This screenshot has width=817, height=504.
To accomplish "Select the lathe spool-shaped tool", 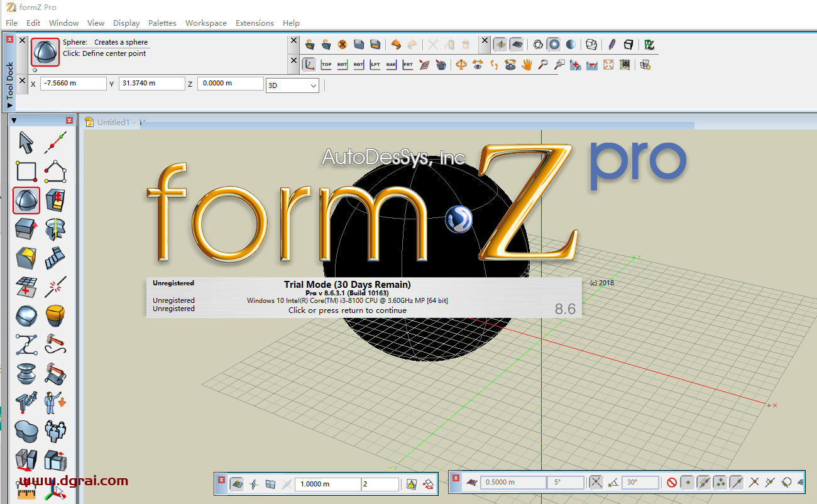I will [x=26, y=373].
